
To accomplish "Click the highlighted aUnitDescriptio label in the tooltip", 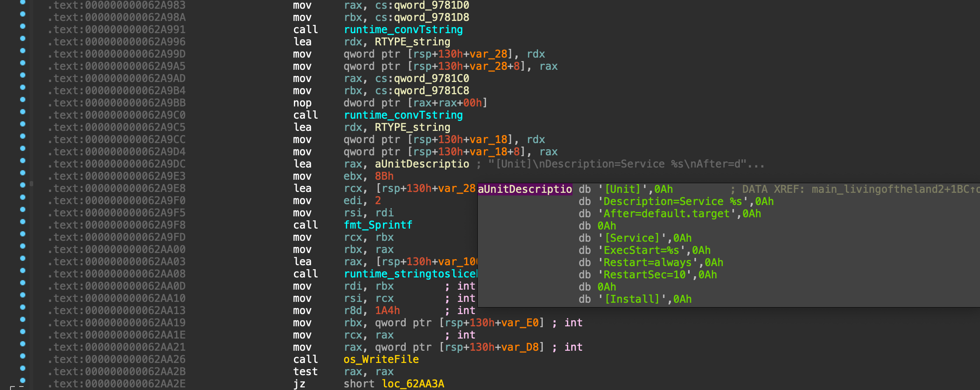I will [x=525, y=189].
